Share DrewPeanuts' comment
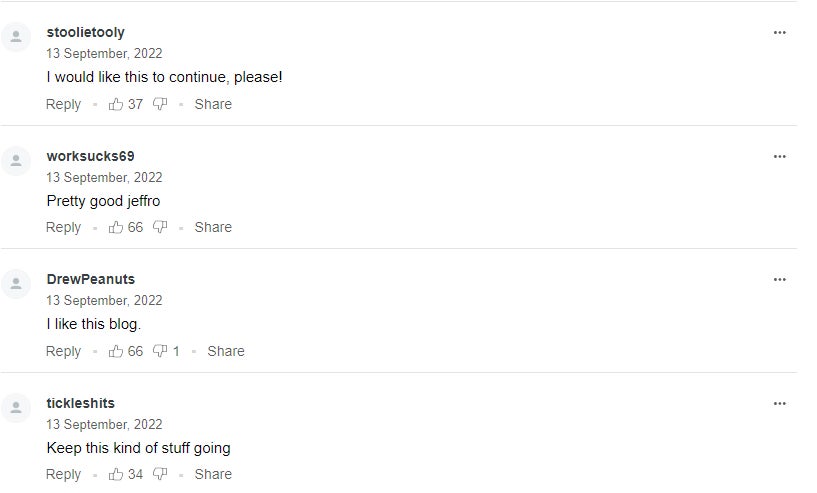Image resolution: width=817 pixels, height=493 pixels. point(226,351)
